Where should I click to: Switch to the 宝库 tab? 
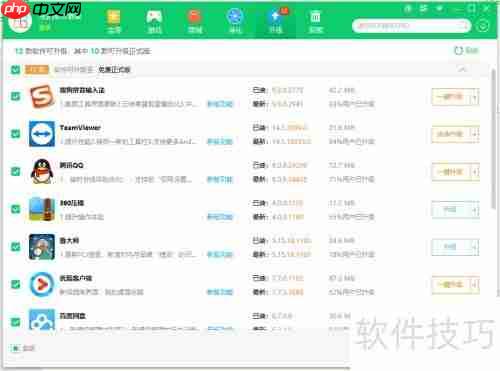point(114,21)
